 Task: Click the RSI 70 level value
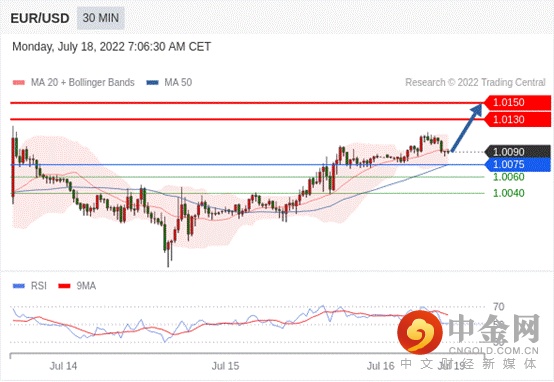point(498,307)
